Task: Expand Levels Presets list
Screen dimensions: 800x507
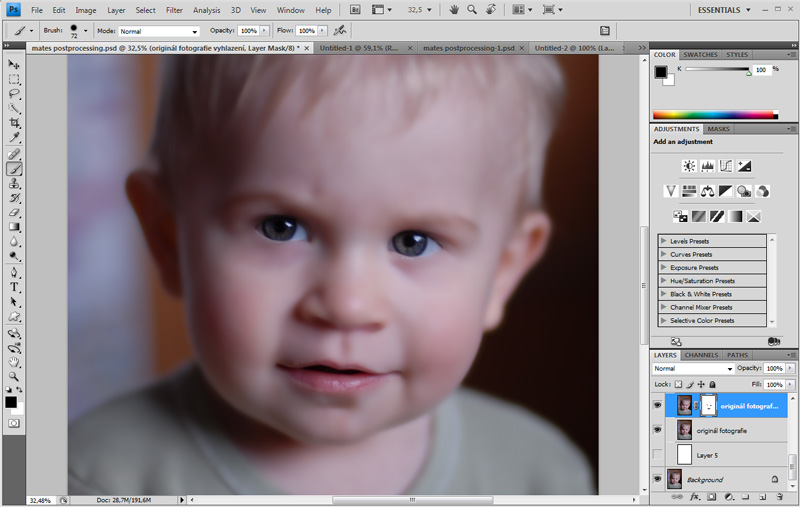Action: click(x=663, y=241)
